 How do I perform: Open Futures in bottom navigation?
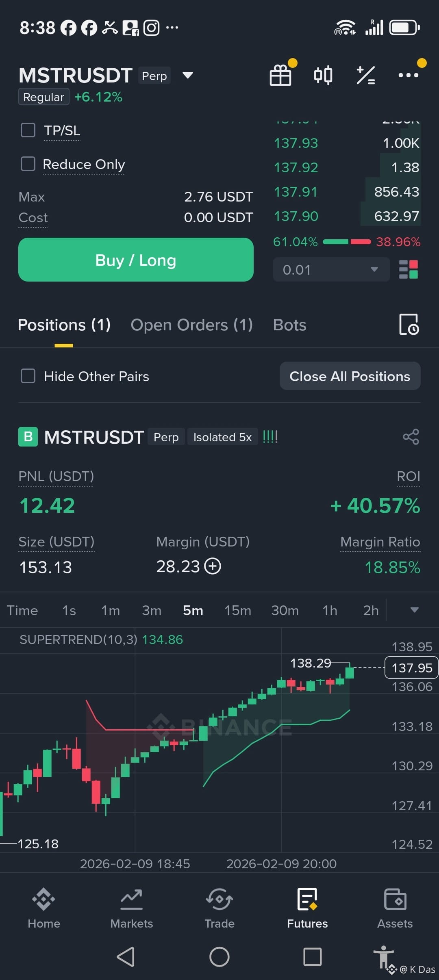[x=307, y=908]
